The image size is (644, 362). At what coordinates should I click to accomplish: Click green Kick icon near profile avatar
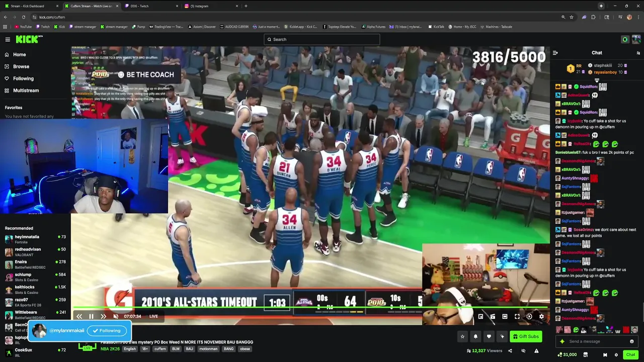625,39
